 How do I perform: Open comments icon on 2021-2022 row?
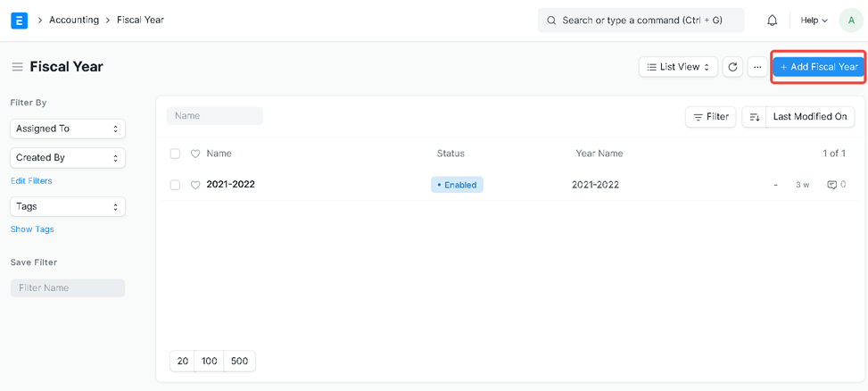coord(831,185)
